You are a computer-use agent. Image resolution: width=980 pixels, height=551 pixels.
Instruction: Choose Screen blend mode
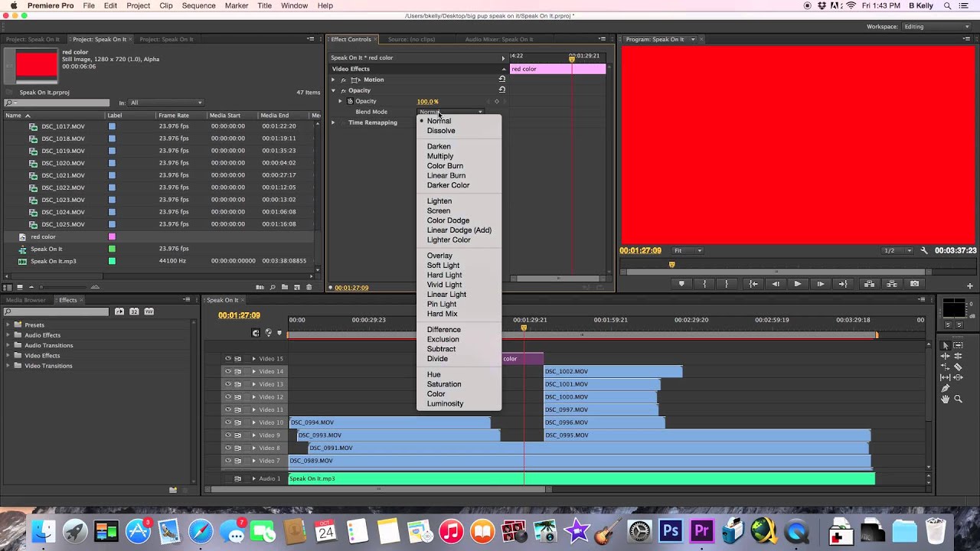[x=439, y=210]
